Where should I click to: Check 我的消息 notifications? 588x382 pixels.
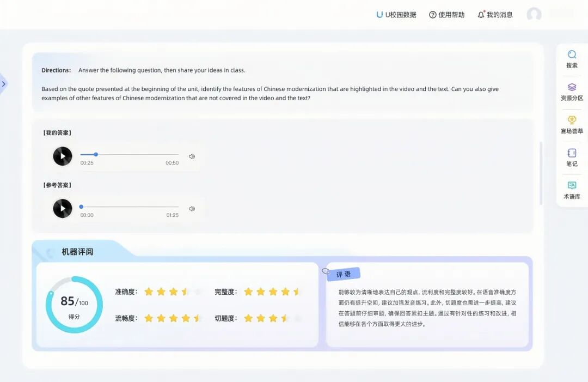pyautogui.click(x=495, y=15)
